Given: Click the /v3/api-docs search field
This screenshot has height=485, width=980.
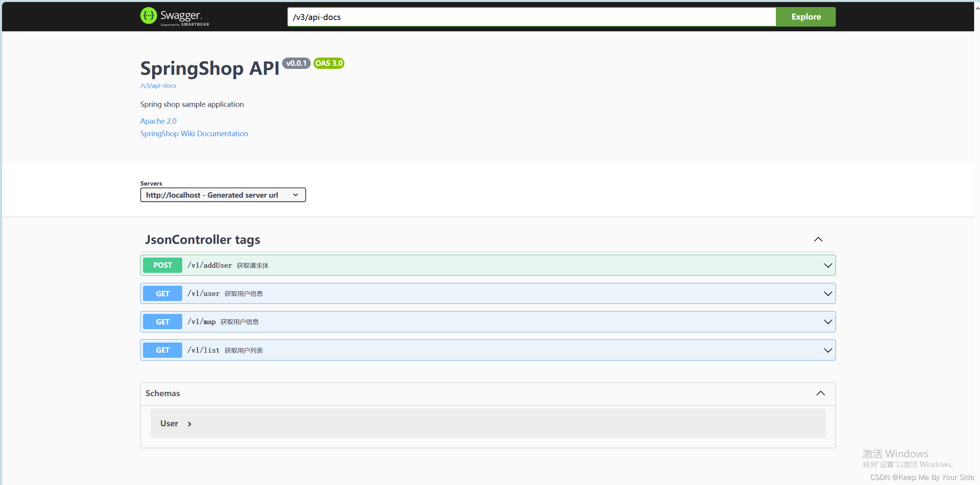Looking at the screenshot, I should pos(531,17).
